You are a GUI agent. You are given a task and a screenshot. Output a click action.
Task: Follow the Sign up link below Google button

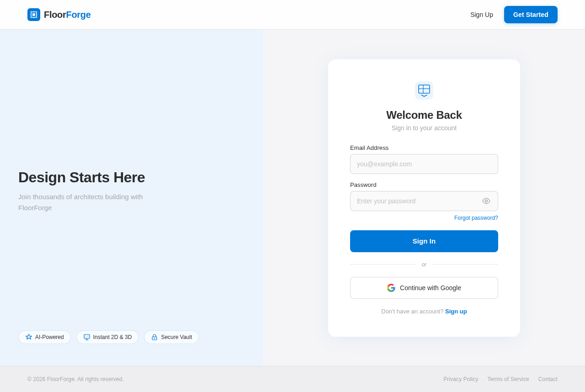pyautogui.click(x=456, y=312)
